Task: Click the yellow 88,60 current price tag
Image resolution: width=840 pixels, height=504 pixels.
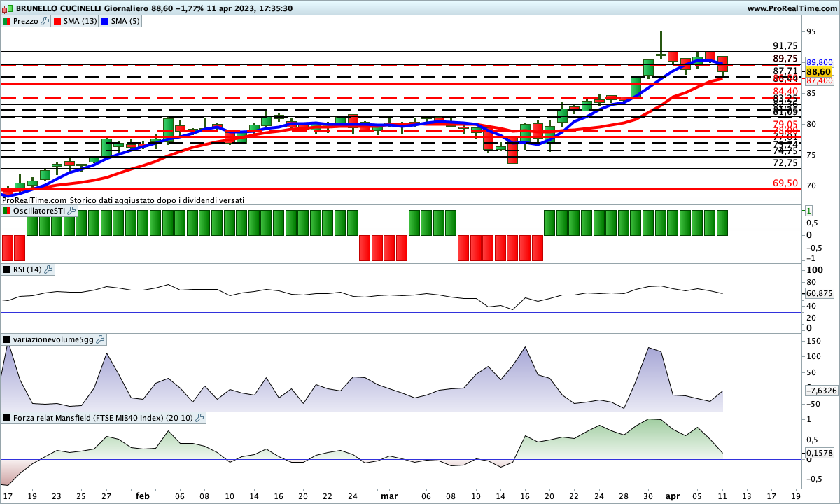Action: [818, 71]
